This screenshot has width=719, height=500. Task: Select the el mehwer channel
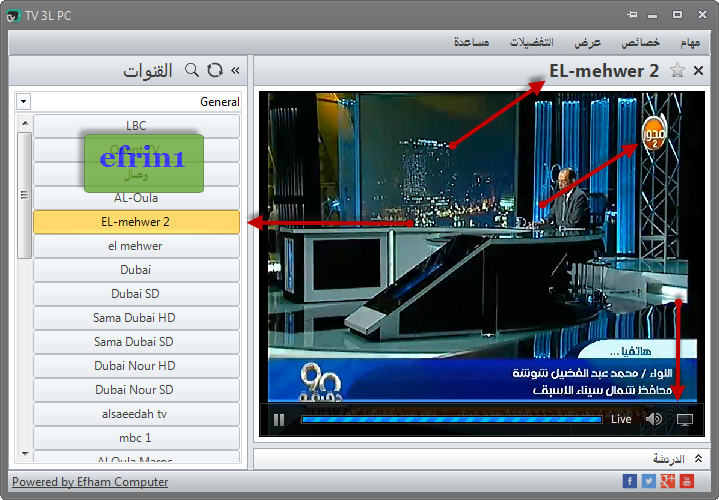(136, 246)
